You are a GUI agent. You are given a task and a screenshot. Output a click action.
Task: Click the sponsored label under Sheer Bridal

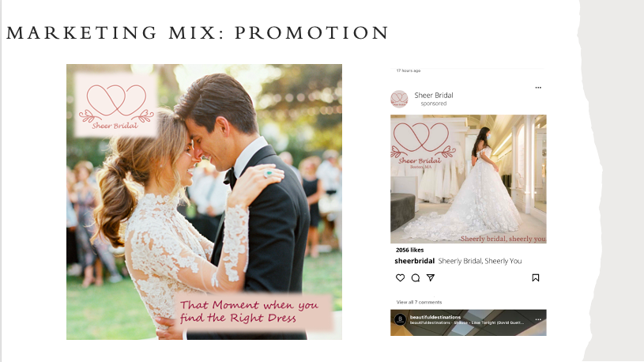click(x=433, y=104)
